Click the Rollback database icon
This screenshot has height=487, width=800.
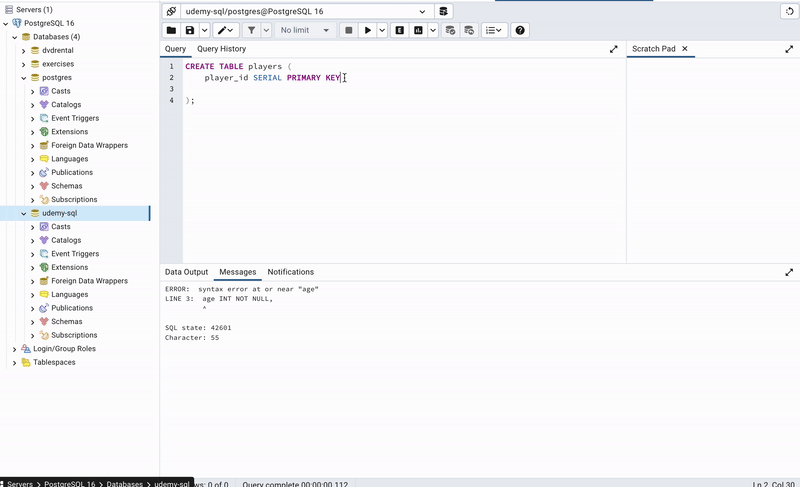(x=469, y=30)
